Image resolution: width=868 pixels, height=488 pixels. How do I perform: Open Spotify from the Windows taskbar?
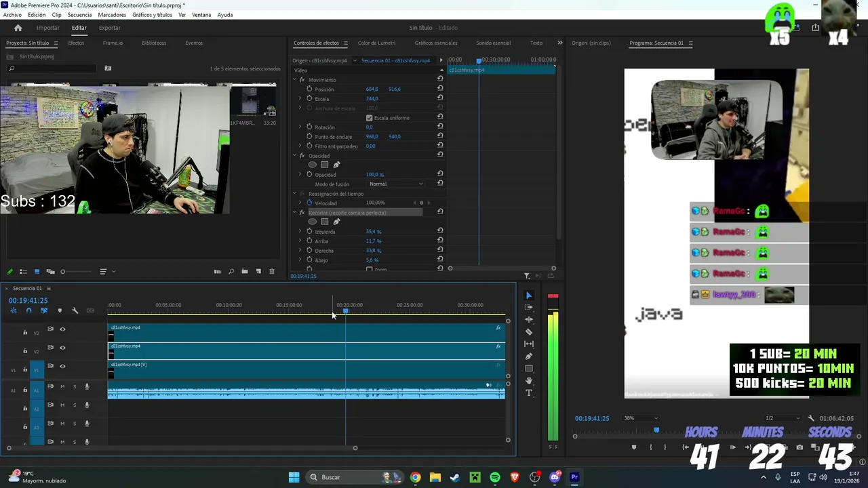[x=495, y=477]
